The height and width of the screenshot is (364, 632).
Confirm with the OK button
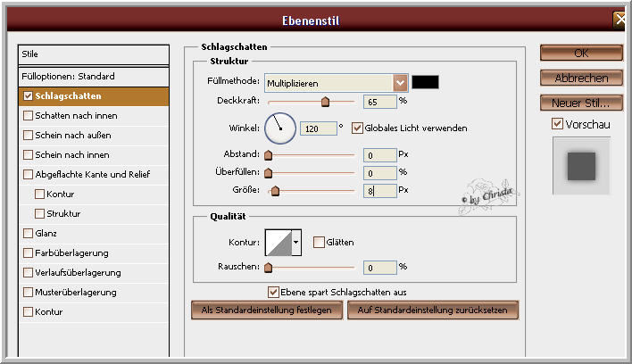click(581, 54)
